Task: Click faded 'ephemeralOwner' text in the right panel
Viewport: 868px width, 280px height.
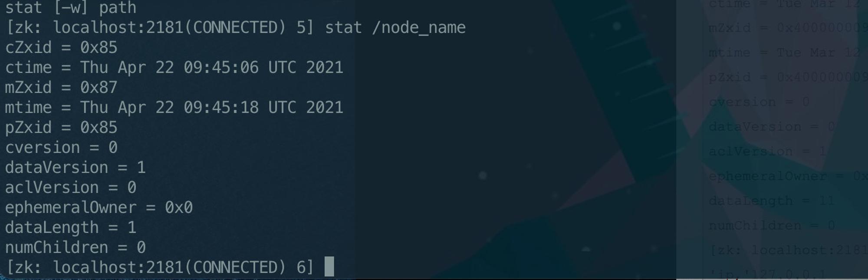Action: (768, 176)
